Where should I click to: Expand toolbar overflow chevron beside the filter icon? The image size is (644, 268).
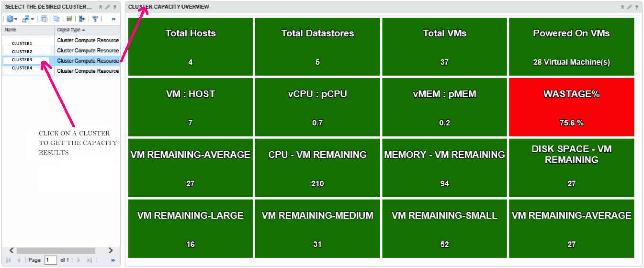[x=113, y=19]
